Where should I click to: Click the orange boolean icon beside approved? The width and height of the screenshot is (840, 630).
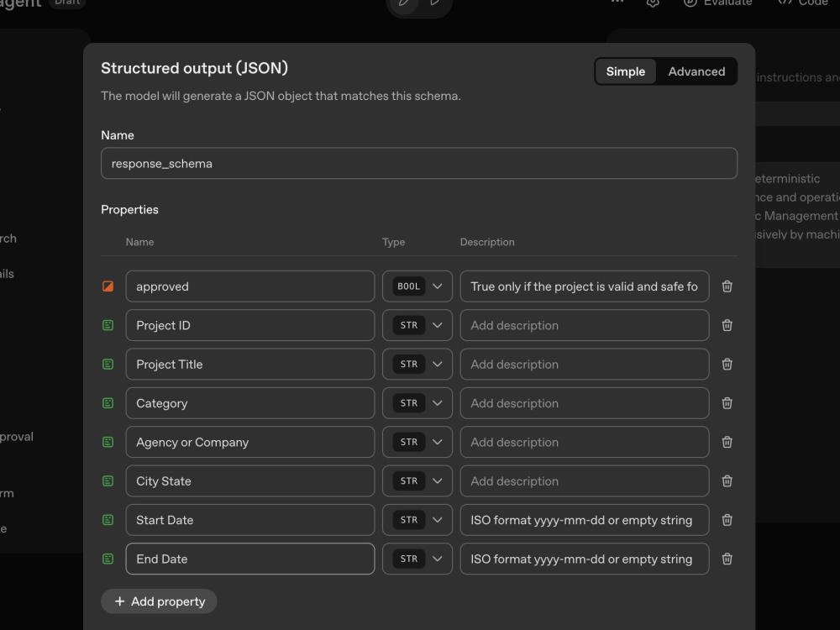click(108, 286)
